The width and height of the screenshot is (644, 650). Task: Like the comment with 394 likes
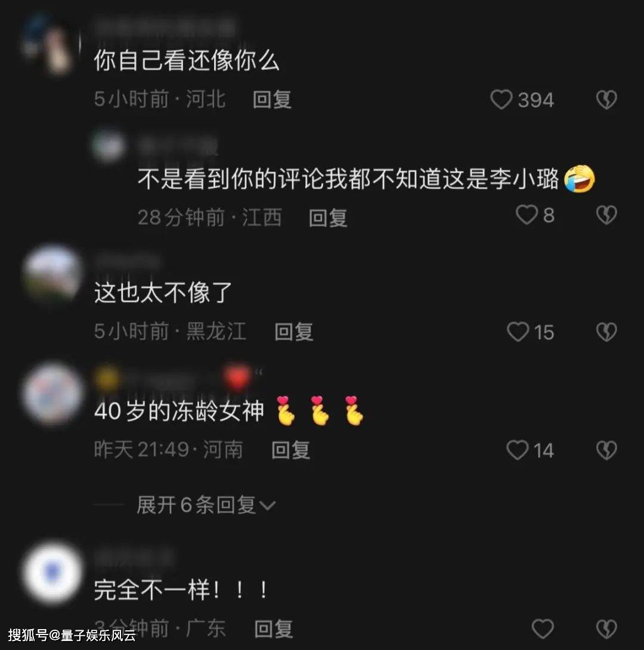[501, 100]
